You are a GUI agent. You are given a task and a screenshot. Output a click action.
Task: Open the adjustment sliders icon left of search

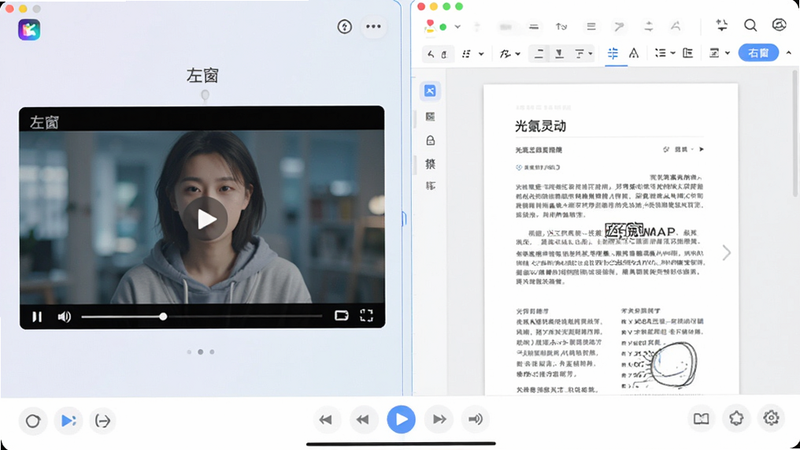(721, 25)
